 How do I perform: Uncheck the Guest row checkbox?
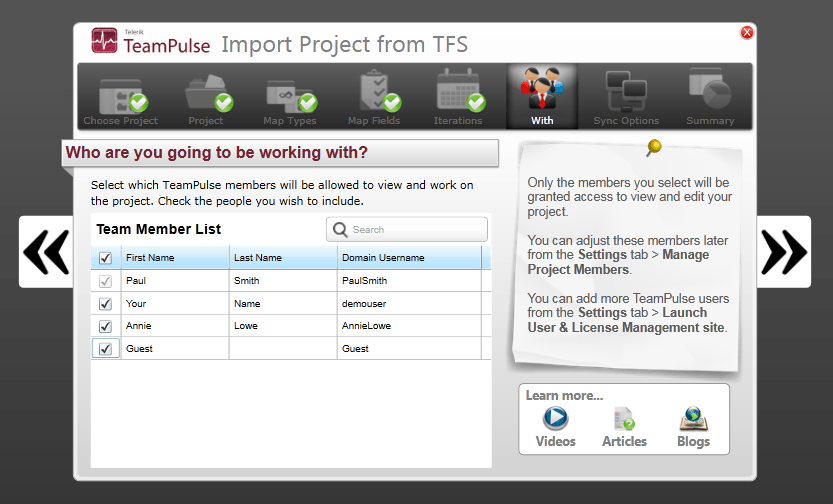(106, 349)
